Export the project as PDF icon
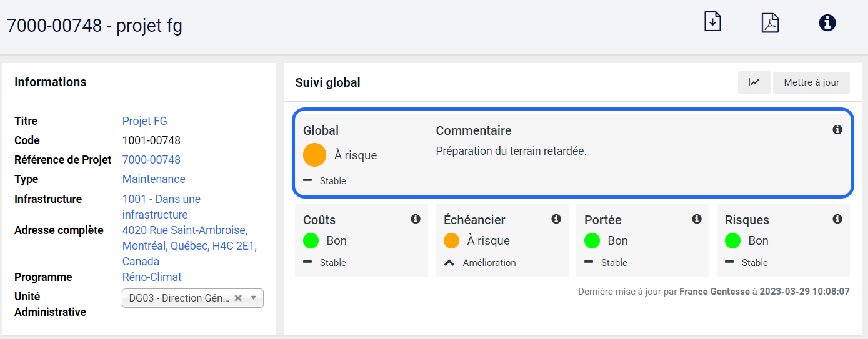 pos(770,22)
